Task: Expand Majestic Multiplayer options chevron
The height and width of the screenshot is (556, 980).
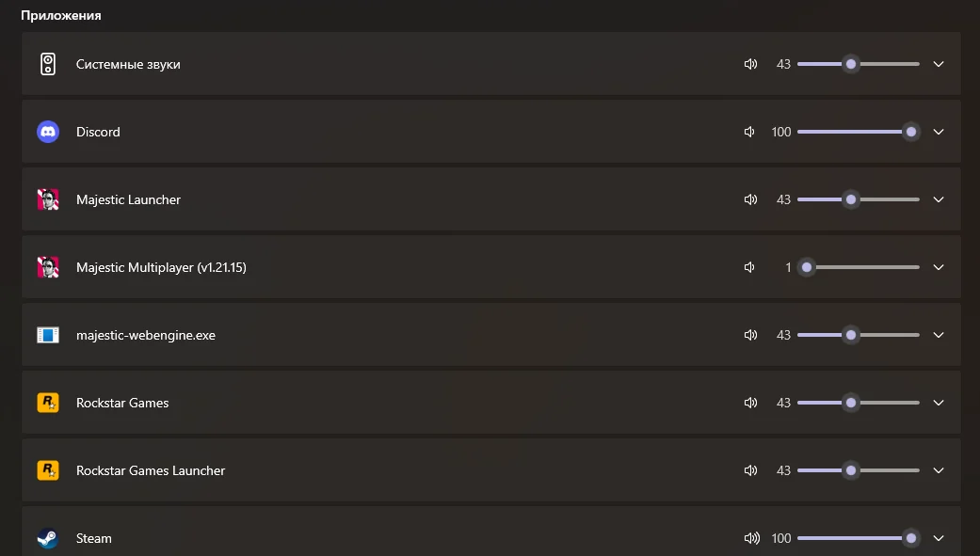Action: [939, 267]
